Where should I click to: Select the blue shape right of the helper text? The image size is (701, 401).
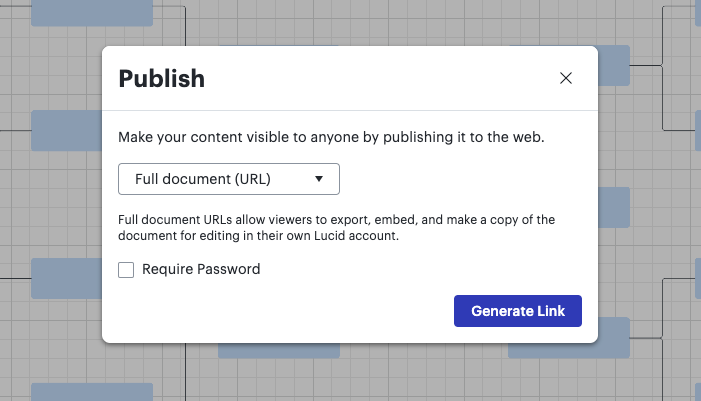coord(614,208)
